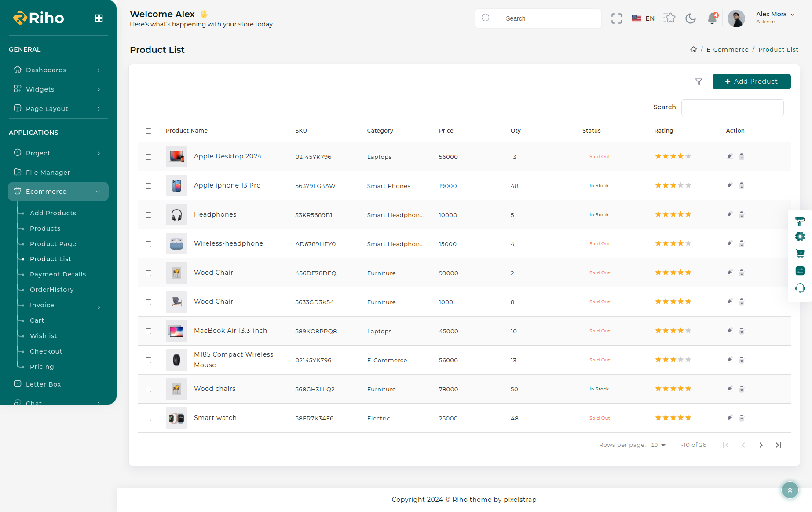Click the Add Product button
This screenshot has width=812, height=512.
coord(751,81)
